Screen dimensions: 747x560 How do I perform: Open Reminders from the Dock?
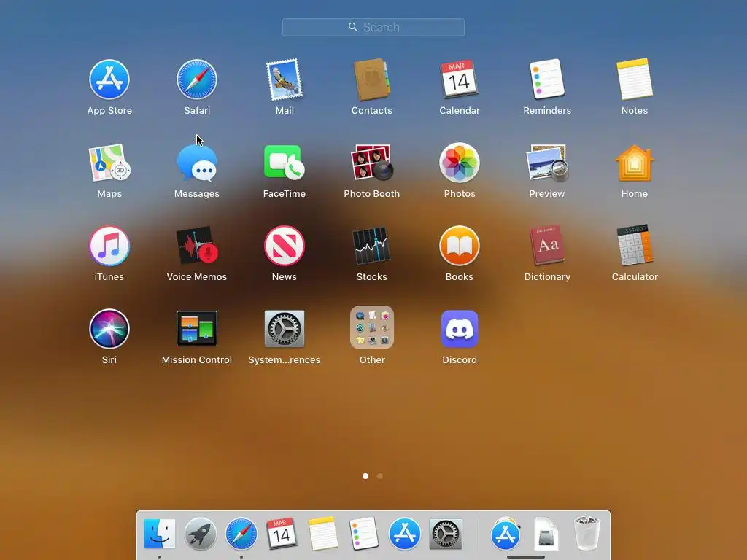pos(364,534)
